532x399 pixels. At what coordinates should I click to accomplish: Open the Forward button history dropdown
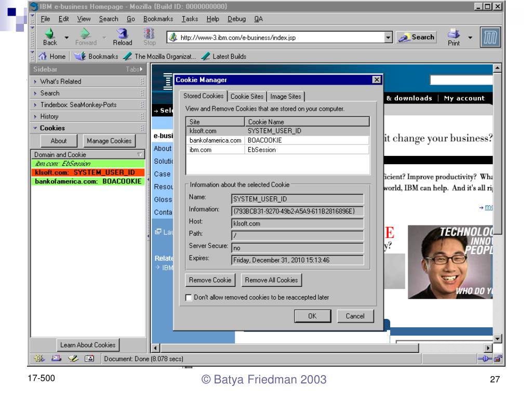pos(104,37)
